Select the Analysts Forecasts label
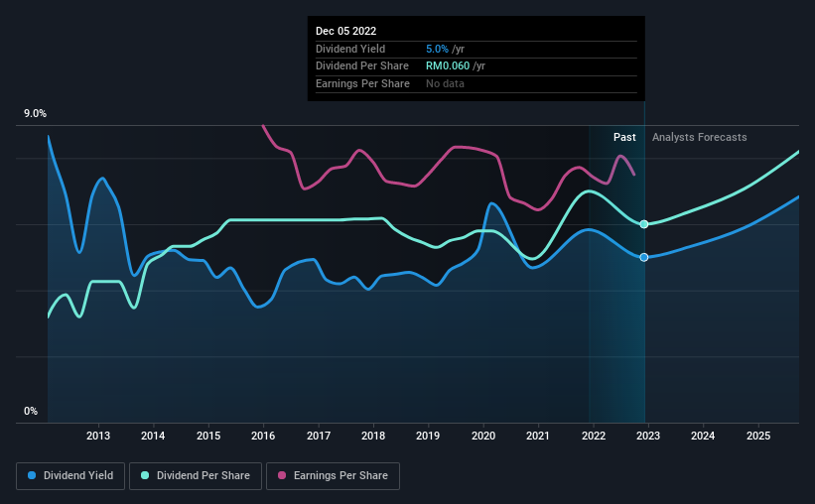Viewport: 815px width, 504px height. click(x=699, y=137)
